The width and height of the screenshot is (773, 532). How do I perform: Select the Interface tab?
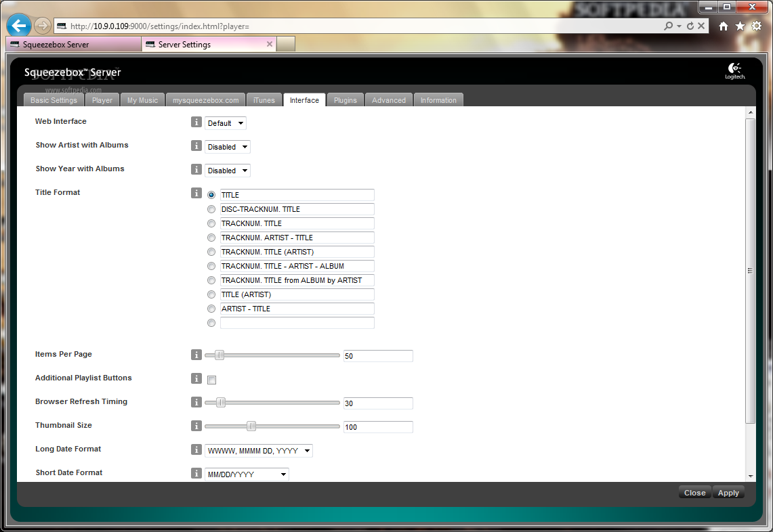click(x=304, y=100)
